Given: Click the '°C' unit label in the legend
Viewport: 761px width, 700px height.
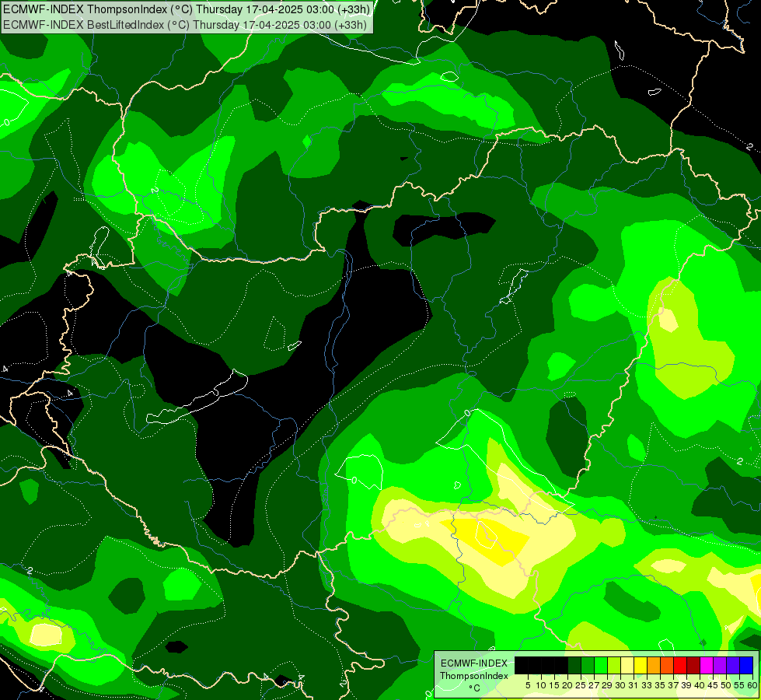Looking at the screenshot, I should [475, 688].
